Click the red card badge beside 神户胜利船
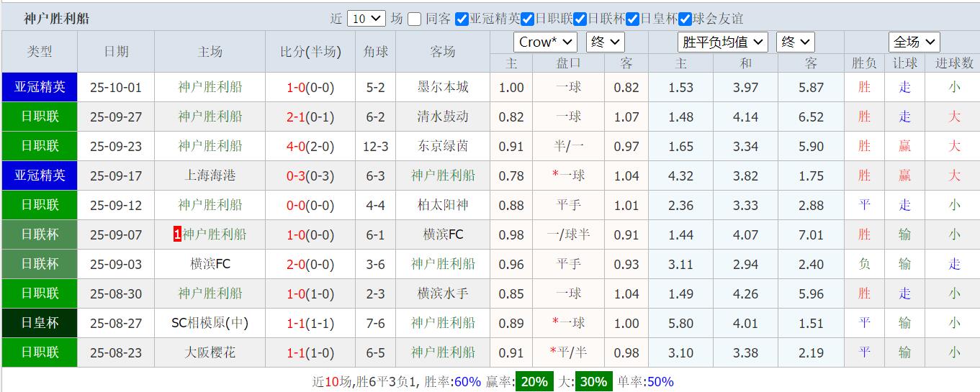This screenshot has height=392, width=980. [177, 234]
